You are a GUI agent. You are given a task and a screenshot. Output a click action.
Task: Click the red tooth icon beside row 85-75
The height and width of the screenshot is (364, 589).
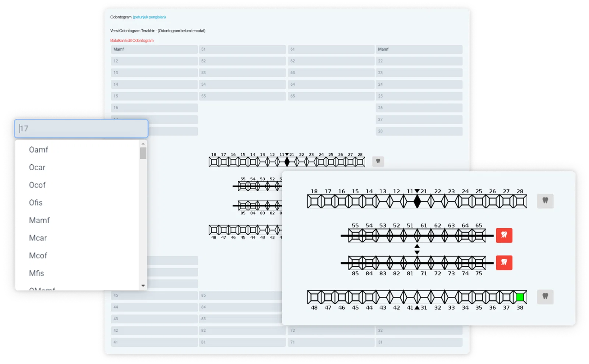point(504,263)
